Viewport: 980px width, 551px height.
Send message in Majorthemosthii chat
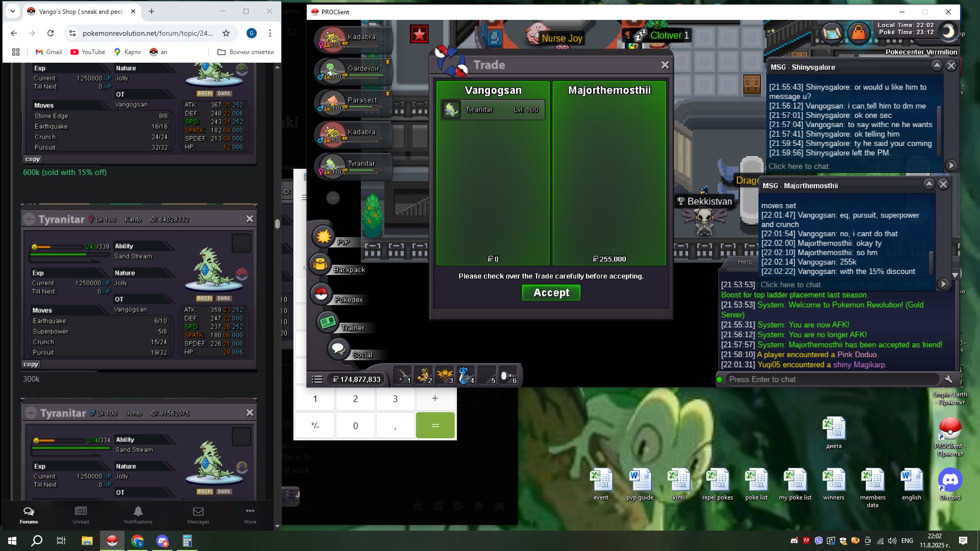pyautogui.click(x=943, y=284)
